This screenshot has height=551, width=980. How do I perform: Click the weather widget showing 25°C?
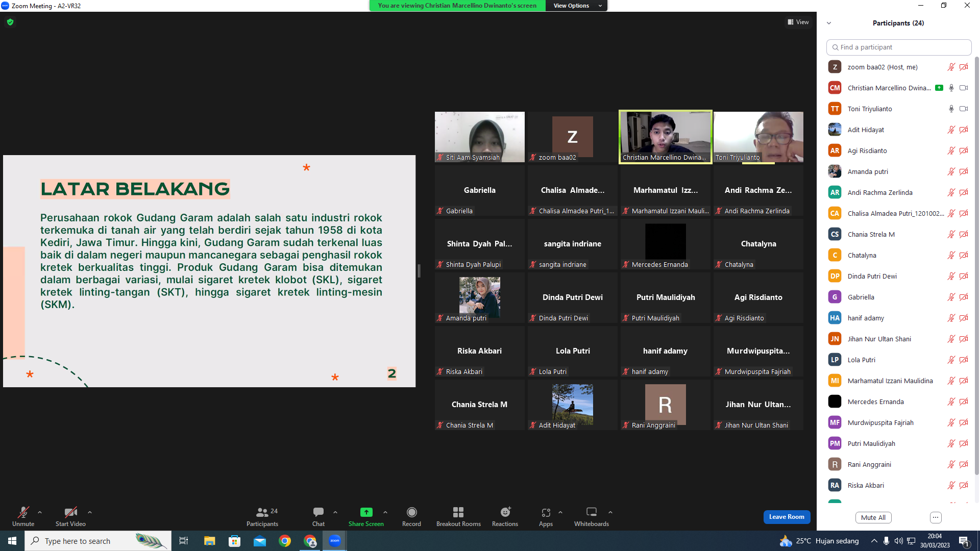point(819,541)
